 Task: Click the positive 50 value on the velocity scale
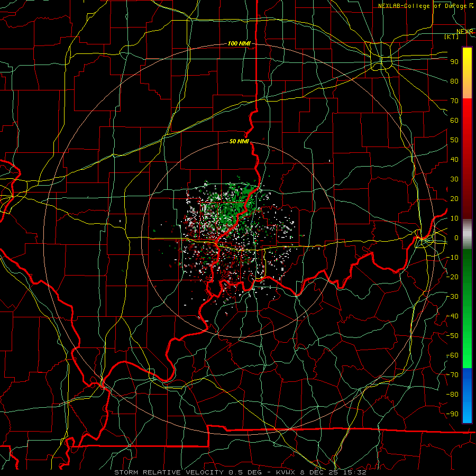(454, 140)
